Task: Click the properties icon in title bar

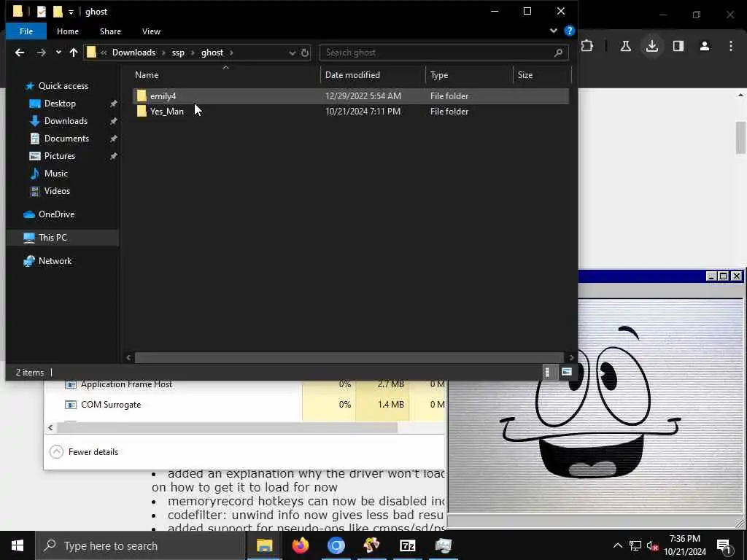Action: (x=42, y=12)
